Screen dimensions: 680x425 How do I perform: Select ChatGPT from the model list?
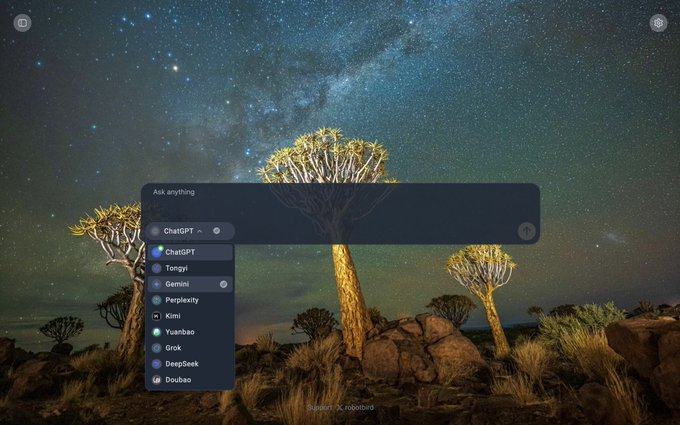pyautogui.click(x=190, y=252)
